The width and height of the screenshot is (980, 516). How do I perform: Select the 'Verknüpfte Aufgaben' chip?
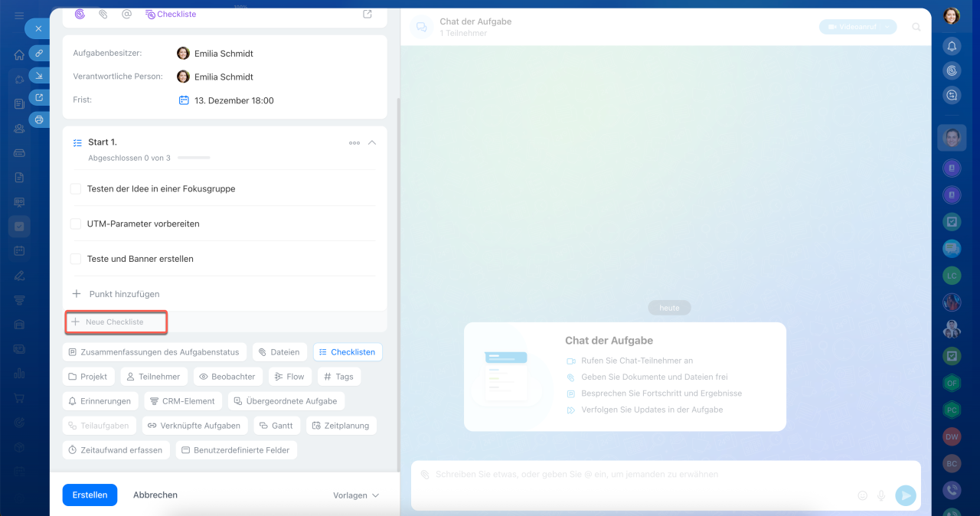pyautogui.click(x=194, y=426)
